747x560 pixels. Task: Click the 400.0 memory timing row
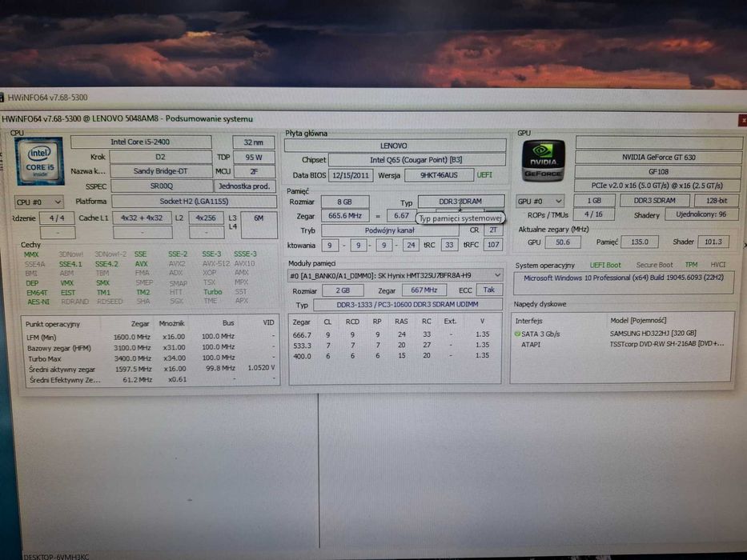(x=395, y=356)
